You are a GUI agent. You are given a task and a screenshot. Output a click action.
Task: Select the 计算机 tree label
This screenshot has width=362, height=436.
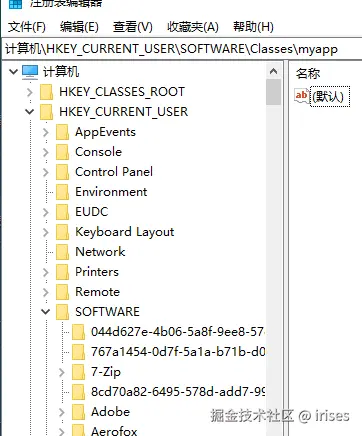(61, 72)
